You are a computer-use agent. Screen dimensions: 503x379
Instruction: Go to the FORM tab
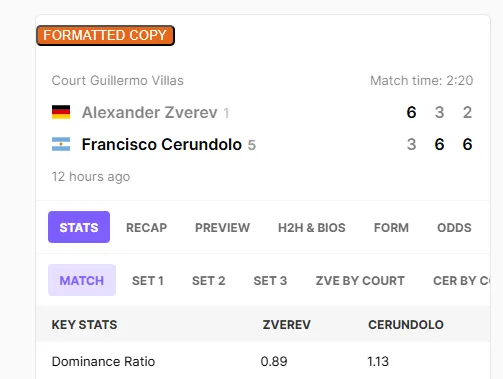click(x=391, y=228)
